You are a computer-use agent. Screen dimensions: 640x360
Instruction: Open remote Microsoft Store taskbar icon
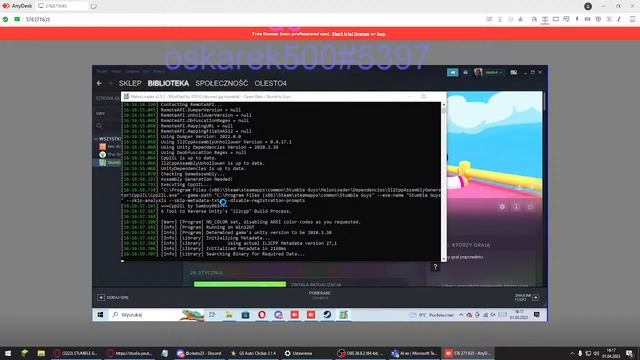[245, 315]
